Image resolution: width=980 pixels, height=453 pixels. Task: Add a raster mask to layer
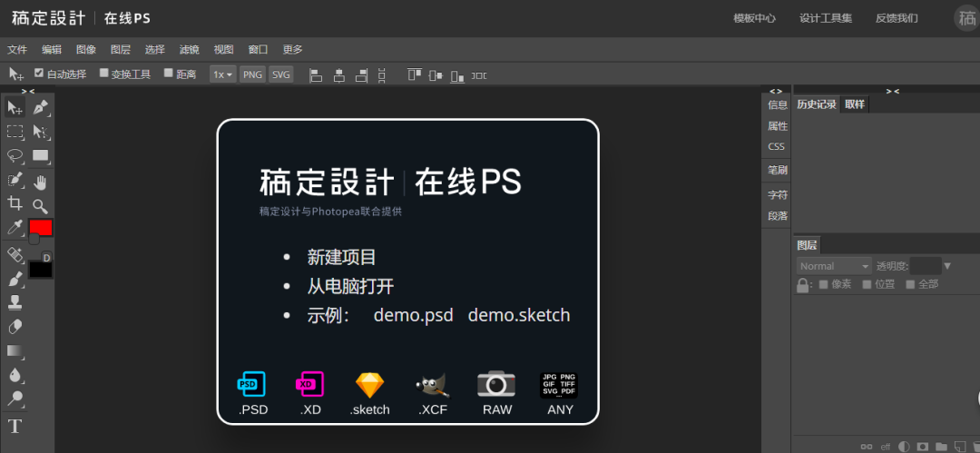click(922, 446)
